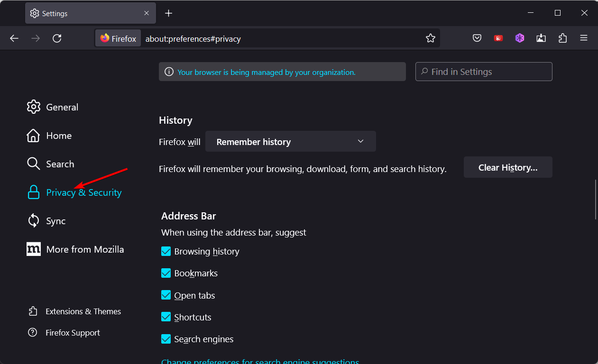Click Clear History button

[508, 167]
